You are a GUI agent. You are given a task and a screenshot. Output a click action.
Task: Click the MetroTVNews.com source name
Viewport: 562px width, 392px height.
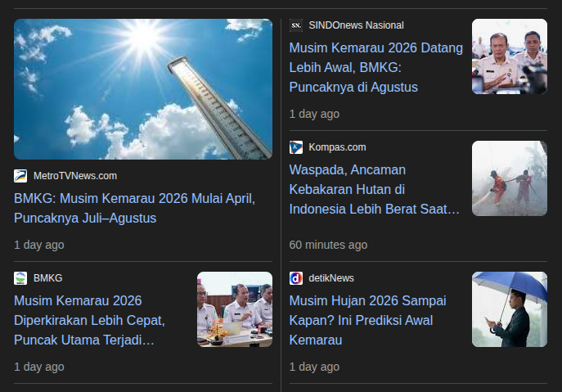pos(75,176)
